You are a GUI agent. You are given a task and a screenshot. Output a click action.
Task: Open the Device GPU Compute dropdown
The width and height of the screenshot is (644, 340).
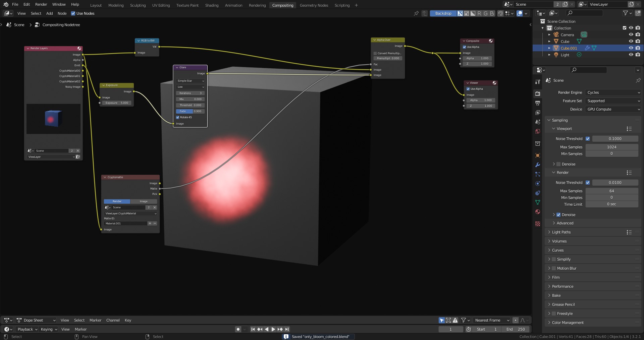tap(613, 109)
